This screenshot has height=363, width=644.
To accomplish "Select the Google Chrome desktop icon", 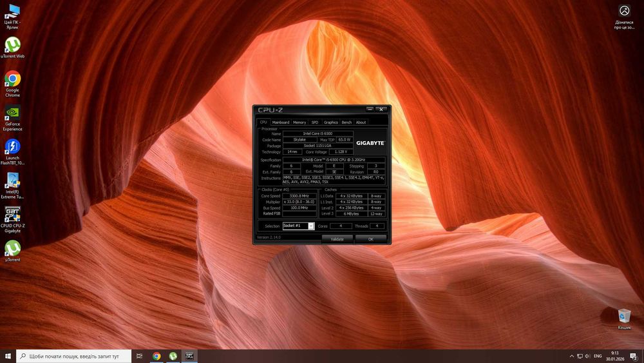I will [x=12, y=80].
